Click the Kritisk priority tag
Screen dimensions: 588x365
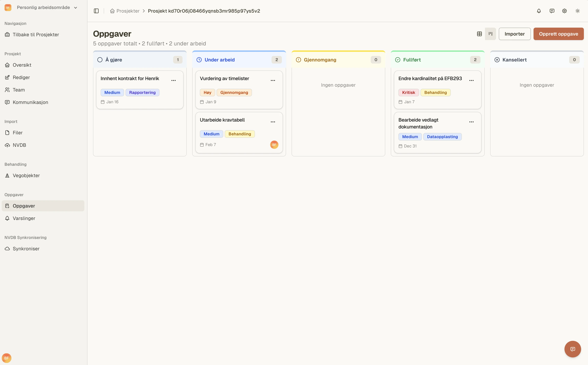click(x=408, y=92)
